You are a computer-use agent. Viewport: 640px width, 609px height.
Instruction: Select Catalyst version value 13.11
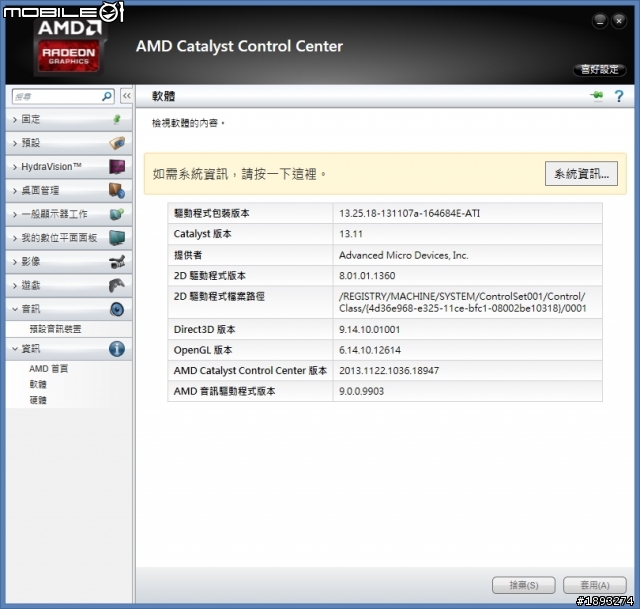[351, 234]
